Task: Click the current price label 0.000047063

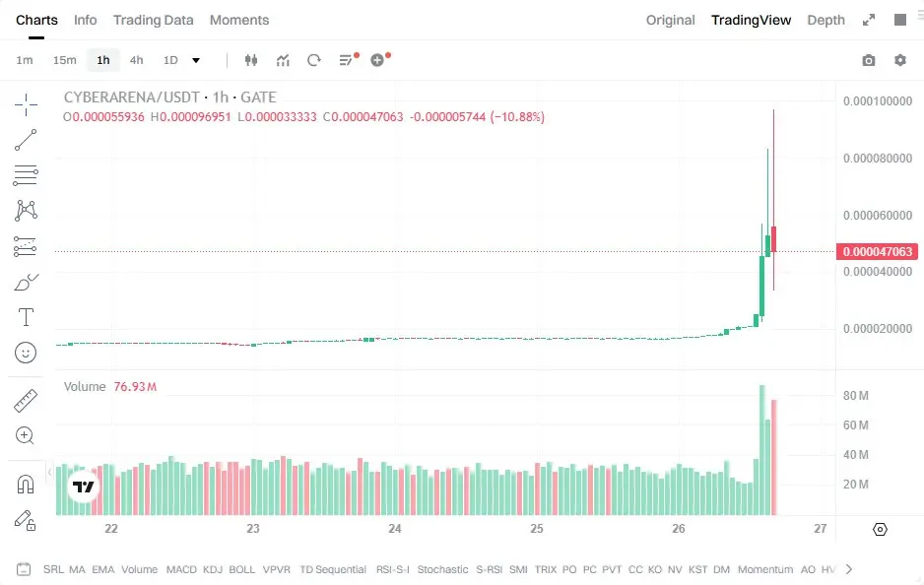Action: coord(877,251)
